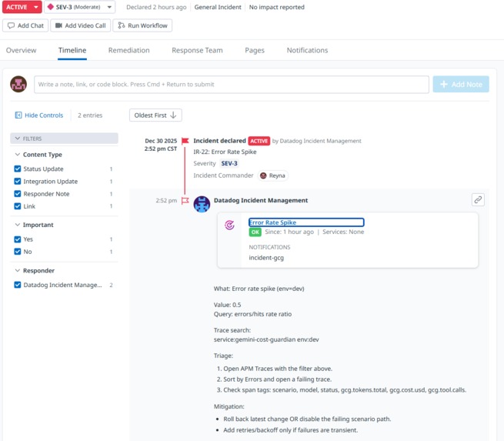The width and height of the screenshot is (504, 441).
Task: Click the 'service:gemini-cost-guardian env:dev' trace text
Action: [x=266, y=339]
